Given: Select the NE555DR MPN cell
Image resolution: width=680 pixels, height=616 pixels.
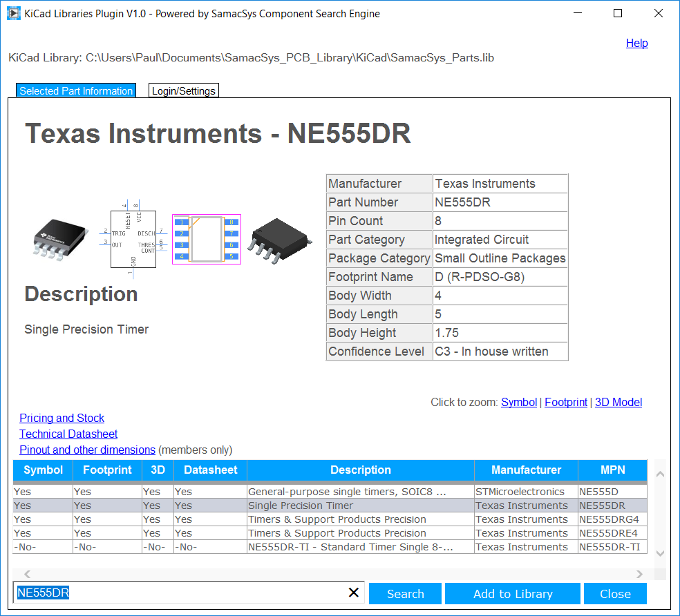Looking at the screenshot, I should click(612, 506).
